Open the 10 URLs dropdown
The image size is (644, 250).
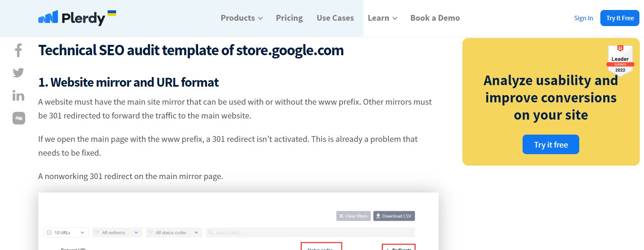click(67, 232)
